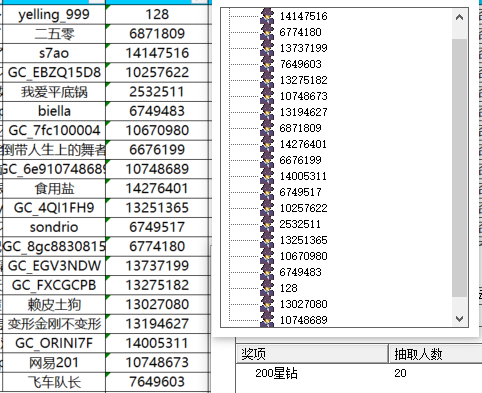
Task: Select the spreadsheet cell containing yelling_999
Action: (54, 14)
